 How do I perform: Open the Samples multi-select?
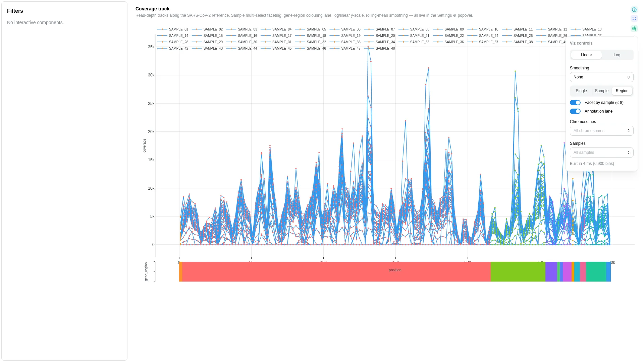click(601, 153)
